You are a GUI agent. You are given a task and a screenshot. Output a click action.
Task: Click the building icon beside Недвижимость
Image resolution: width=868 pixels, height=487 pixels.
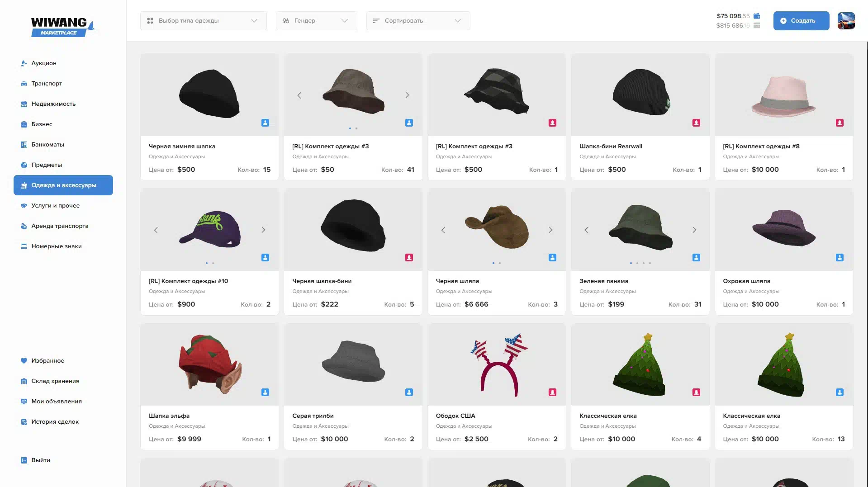click(24, 104)
